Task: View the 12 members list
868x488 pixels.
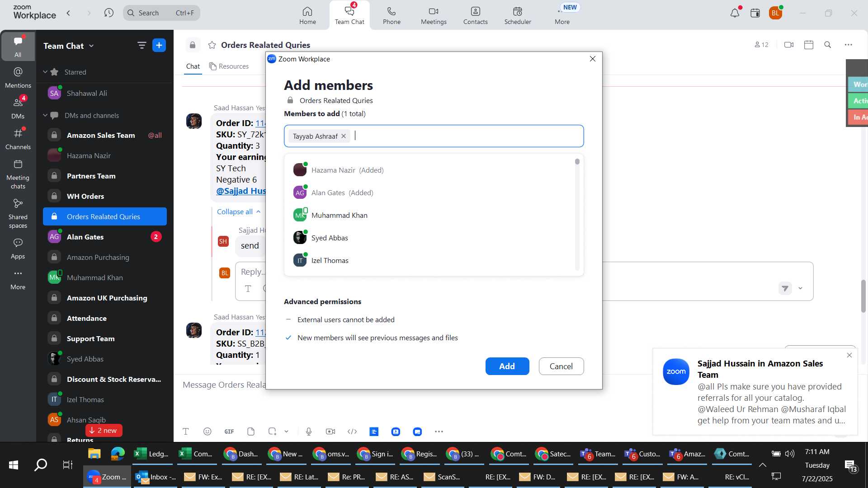Action: pyautogui.click(x=761, y=45)
